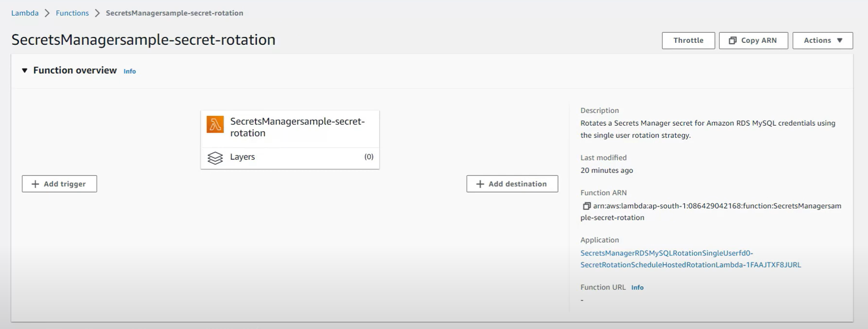Click Add trigger button

click(x=59, y=184)
